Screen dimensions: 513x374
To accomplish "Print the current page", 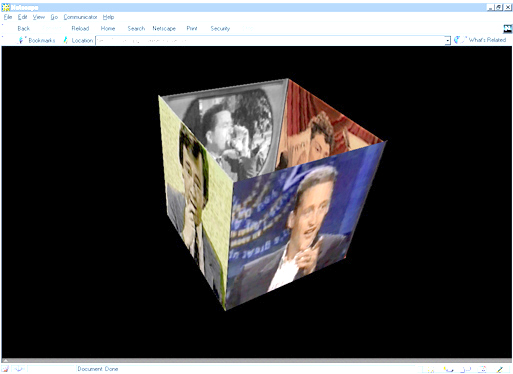I will [192, 29].
